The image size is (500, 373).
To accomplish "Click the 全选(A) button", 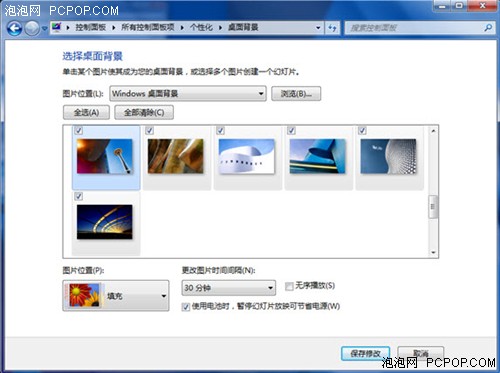I will pos(86,112).
